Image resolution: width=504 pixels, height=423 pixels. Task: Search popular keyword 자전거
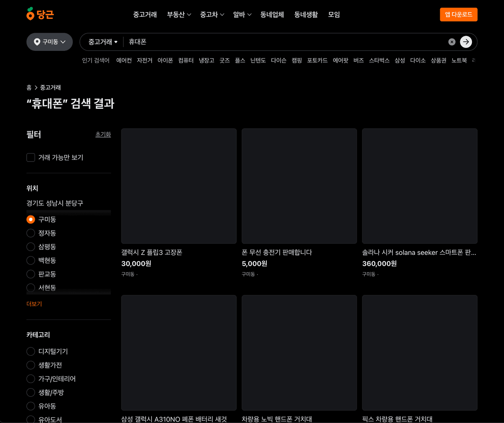(x=144, y=61)
